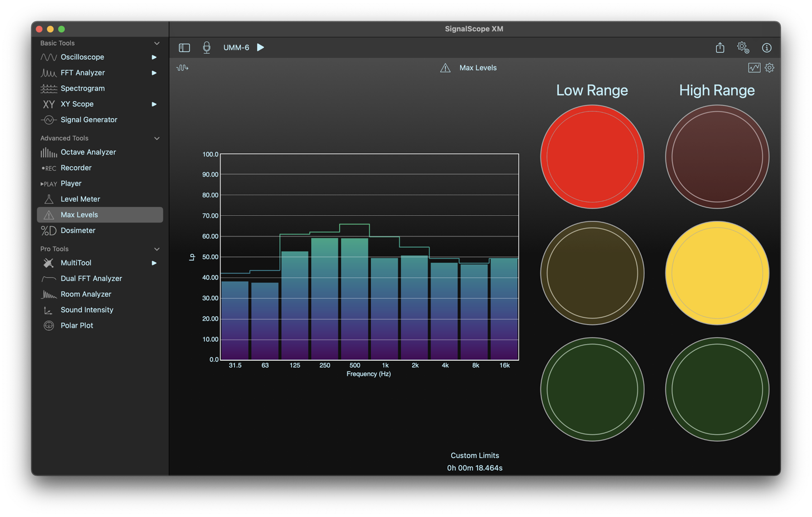The width and height of the screenshot is (812, 517).
Task: Click the 250 Hz bar in the chart
Action: pos(325,299)
